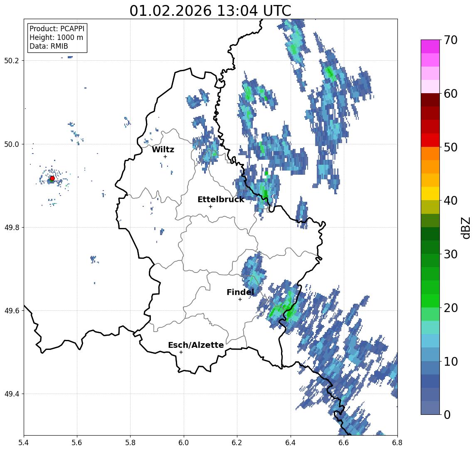Click the Product: PCAPPI line in info box
Viewport: 476px width, 451px height.
(57, 29)
